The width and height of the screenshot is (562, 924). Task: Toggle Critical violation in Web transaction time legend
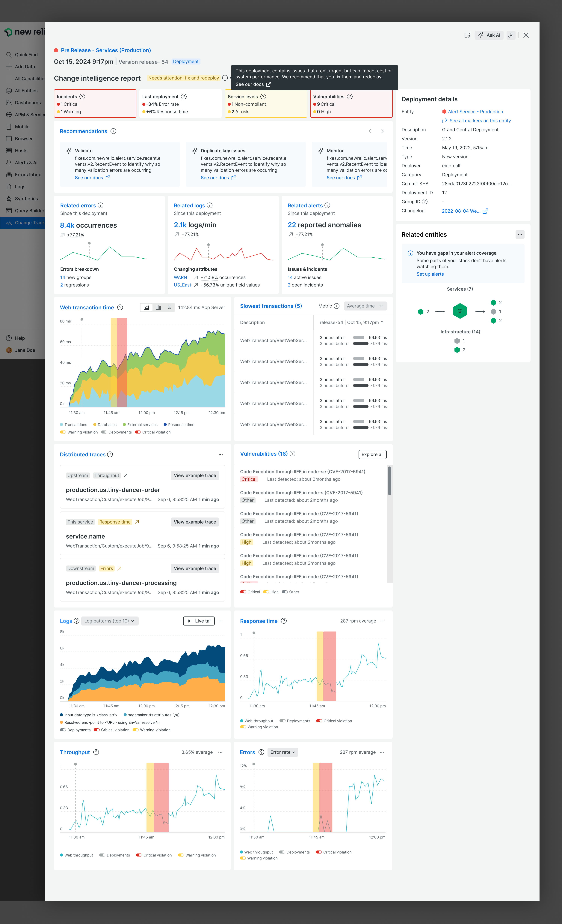point(138,432)
